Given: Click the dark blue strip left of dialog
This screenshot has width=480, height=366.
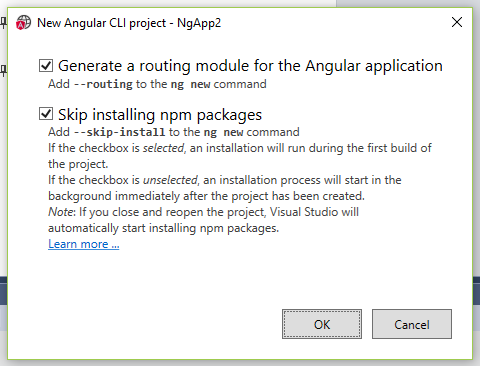Looking at the screenshot, I should click(x=3, y=291).
